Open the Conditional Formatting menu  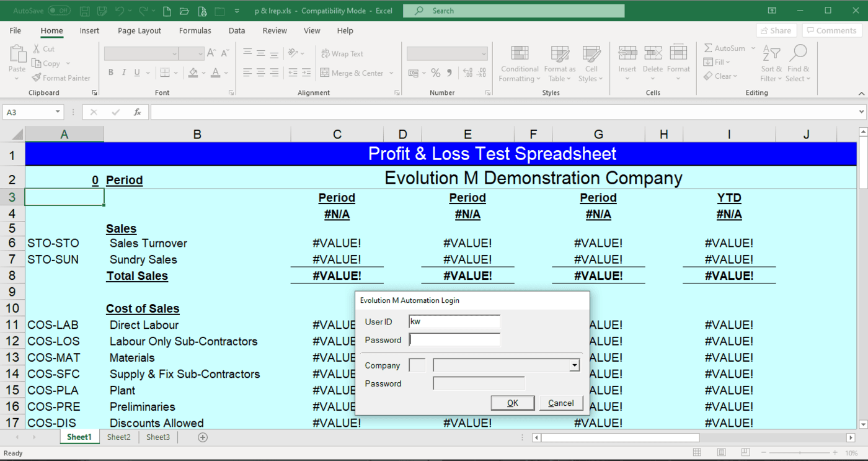coord(520,63)
